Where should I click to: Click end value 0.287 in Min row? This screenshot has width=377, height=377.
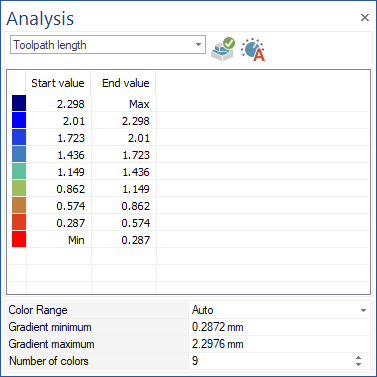[x=124, y=240]
